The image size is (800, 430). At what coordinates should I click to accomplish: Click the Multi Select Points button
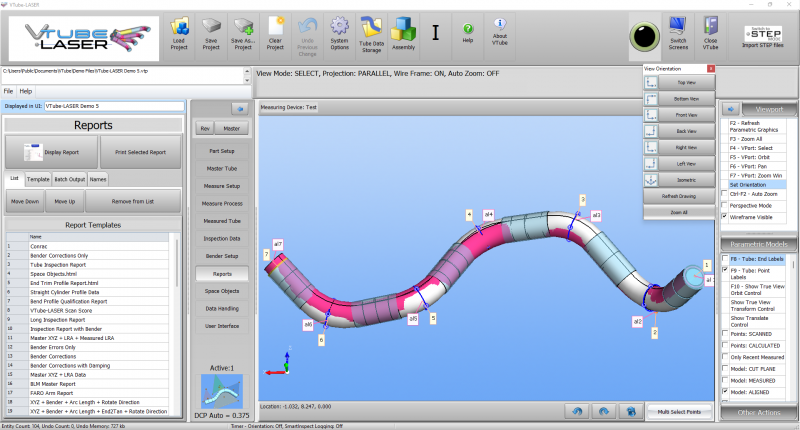click(679, 412)
